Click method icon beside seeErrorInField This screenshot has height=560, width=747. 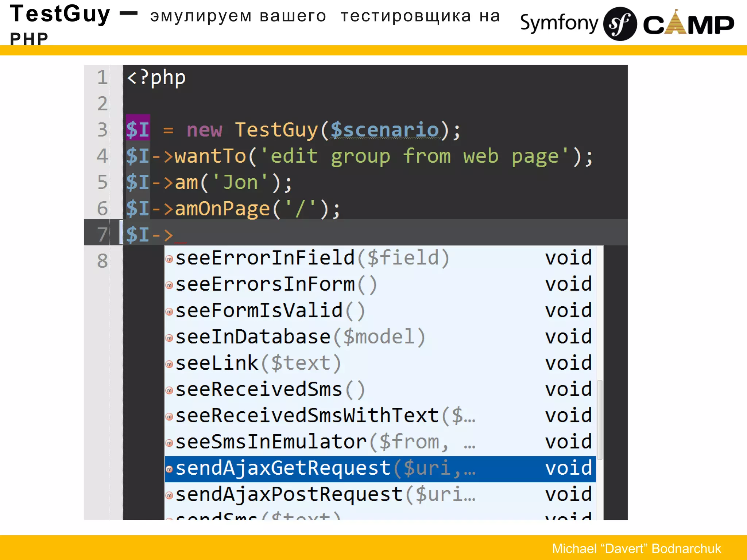(169, 259)
